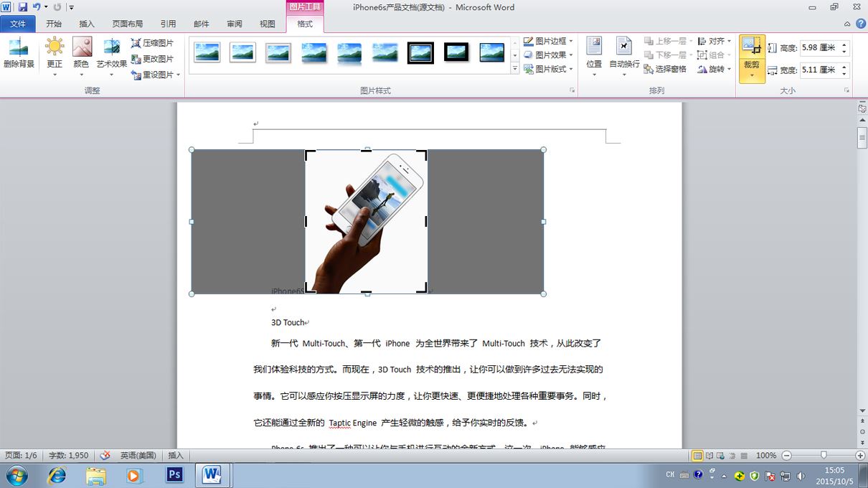Click the spelling check icon in status bar
This screenshot has height=488, width=868.
coord(105,455)
